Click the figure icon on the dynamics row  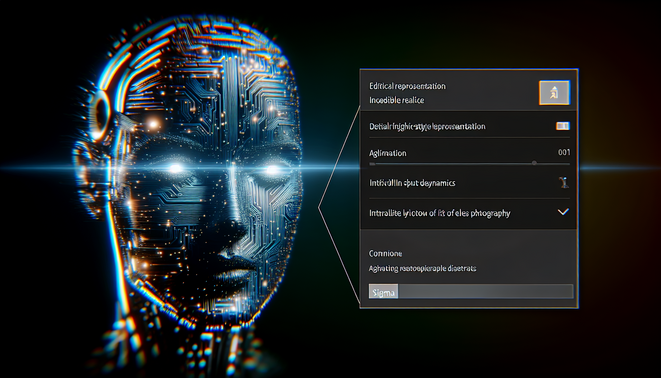563,182
